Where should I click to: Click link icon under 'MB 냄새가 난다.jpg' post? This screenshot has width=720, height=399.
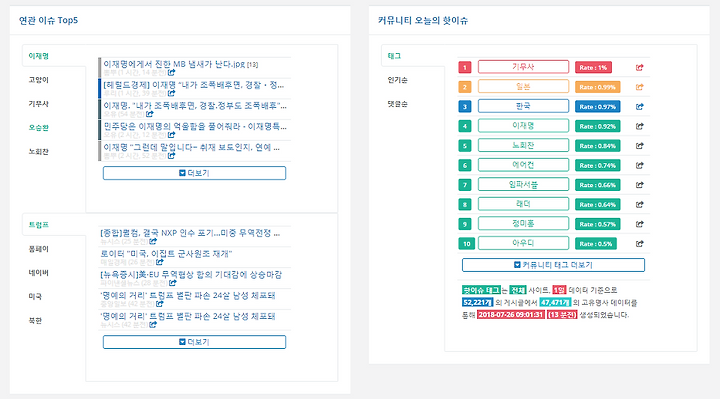[x=171, y=73]
